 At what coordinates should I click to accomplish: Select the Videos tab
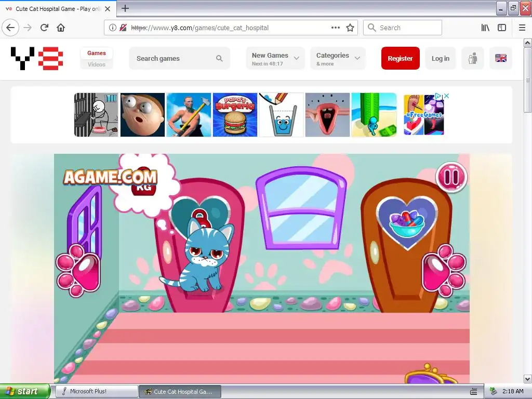coord(96,64)
